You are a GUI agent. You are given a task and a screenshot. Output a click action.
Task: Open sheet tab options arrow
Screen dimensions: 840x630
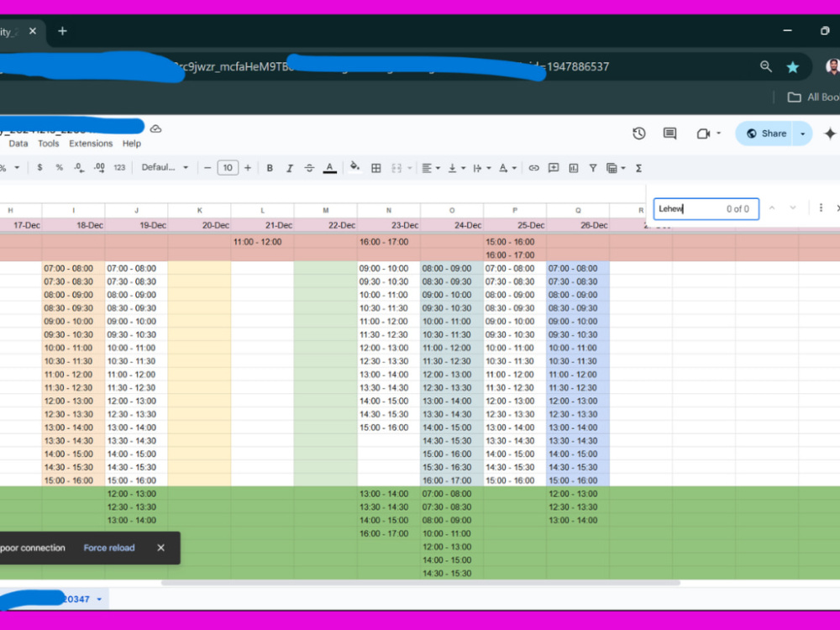coord(99,599)
